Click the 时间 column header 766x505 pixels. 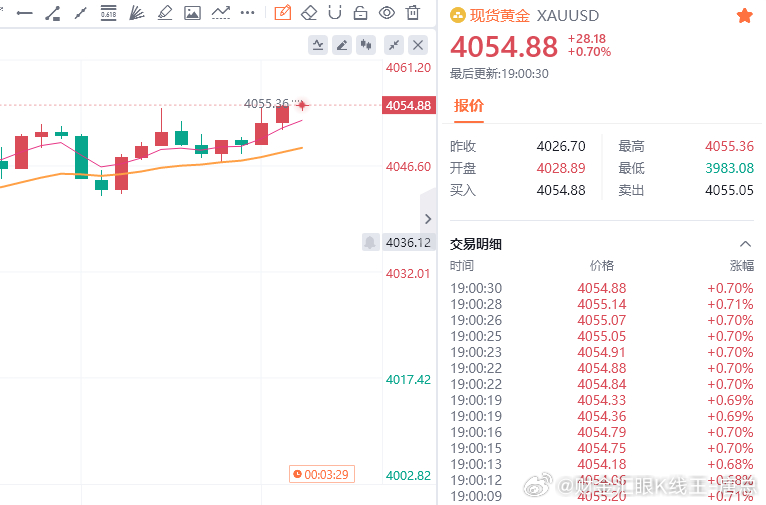(462, 266)
